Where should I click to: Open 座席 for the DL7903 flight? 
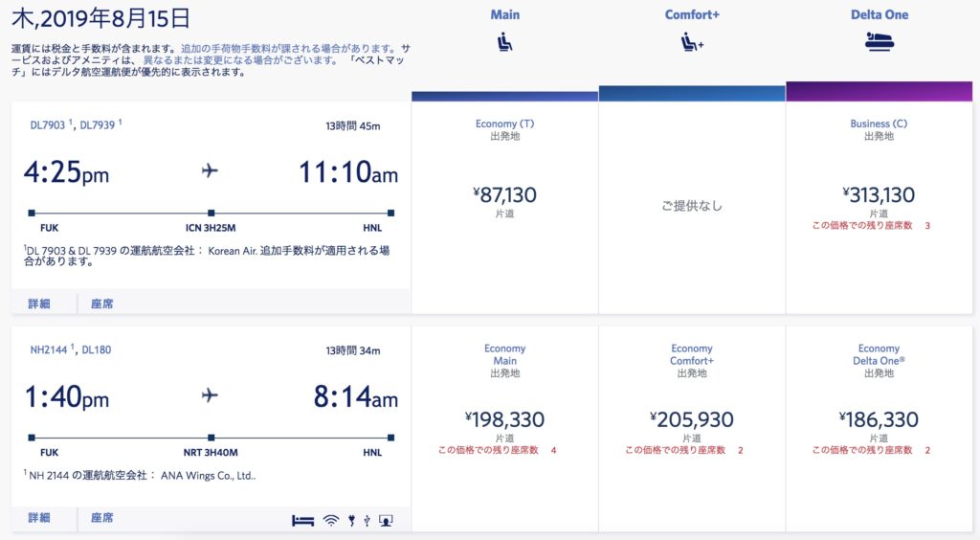pyautogui.click(x=101, y=304)
